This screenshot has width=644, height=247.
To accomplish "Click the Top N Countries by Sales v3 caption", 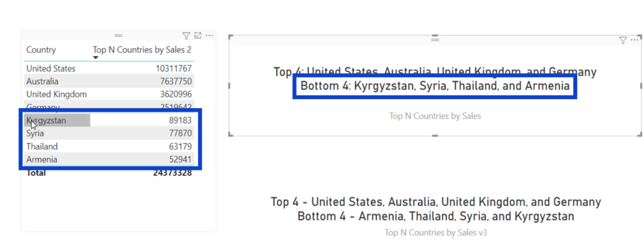I will pos(436,232).
